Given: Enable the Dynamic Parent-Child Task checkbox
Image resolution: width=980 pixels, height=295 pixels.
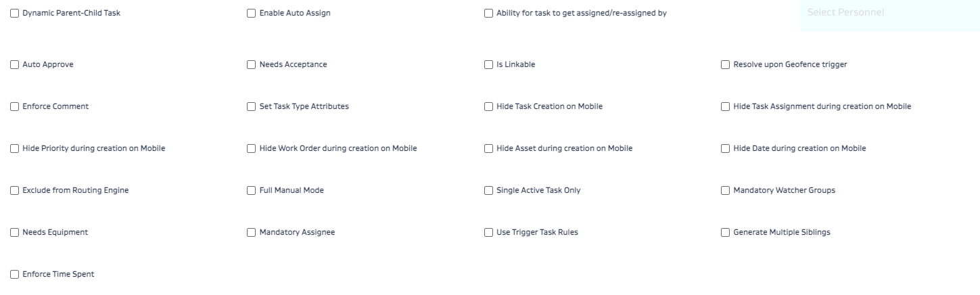Looking at the screenshot, I should (15, 14).
